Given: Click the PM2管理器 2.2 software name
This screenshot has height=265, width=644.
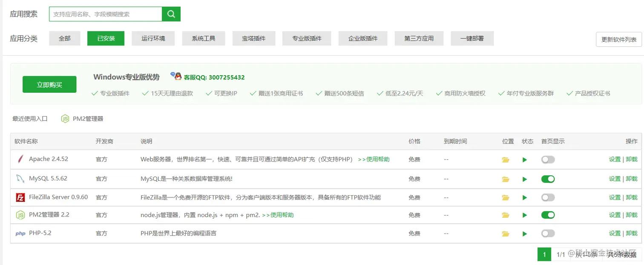Looking at the screenshot, I should [49, 214].
